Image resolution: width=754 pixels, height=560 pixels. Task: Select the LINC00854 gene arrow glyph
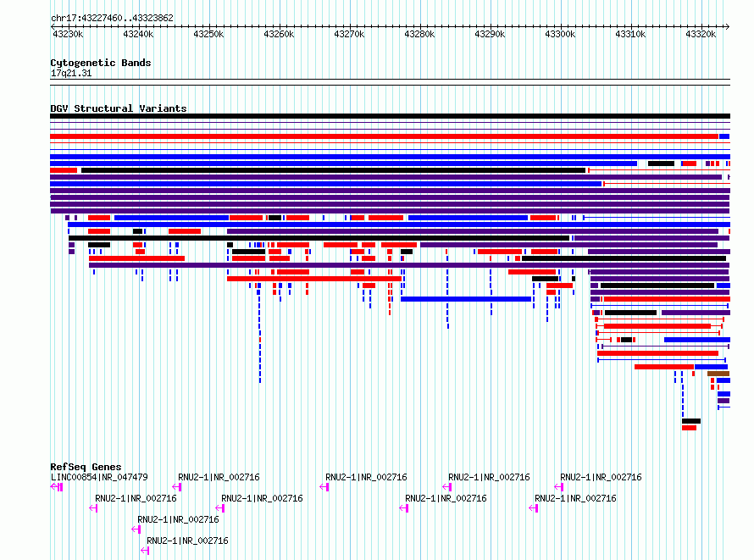57,487
